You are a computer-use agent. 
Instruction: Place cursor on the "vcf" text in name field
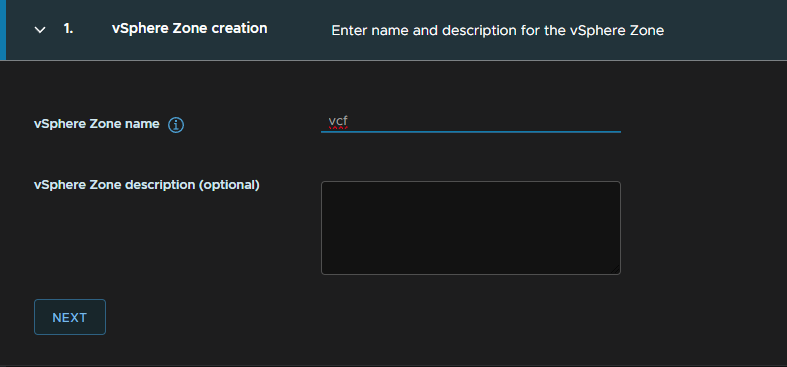coord(338,121)
